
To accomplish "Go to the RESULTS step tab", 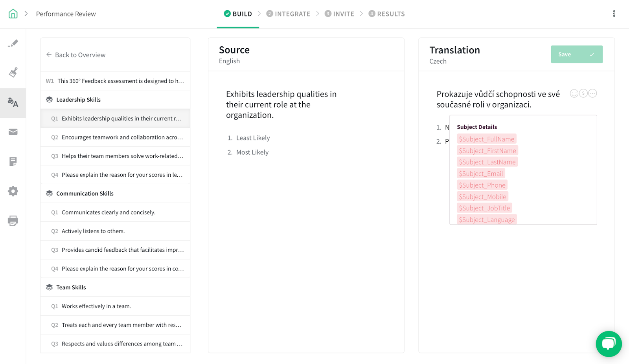I will tap(387, 14).
